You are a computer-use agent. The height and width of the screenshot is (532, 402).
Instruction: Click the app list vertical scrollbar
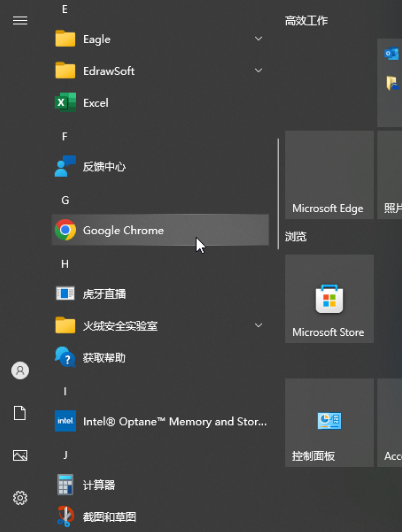coord(278,193)
